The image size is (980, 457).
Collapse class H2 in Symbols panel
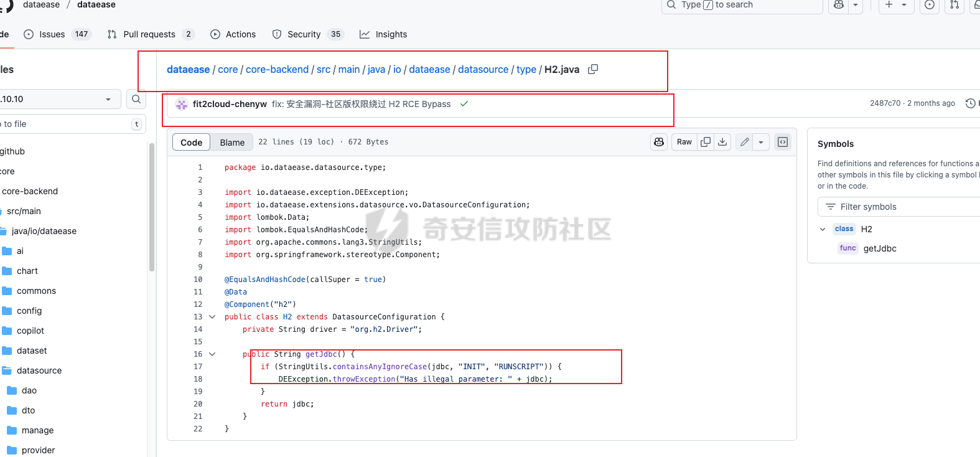coord(823,229)
